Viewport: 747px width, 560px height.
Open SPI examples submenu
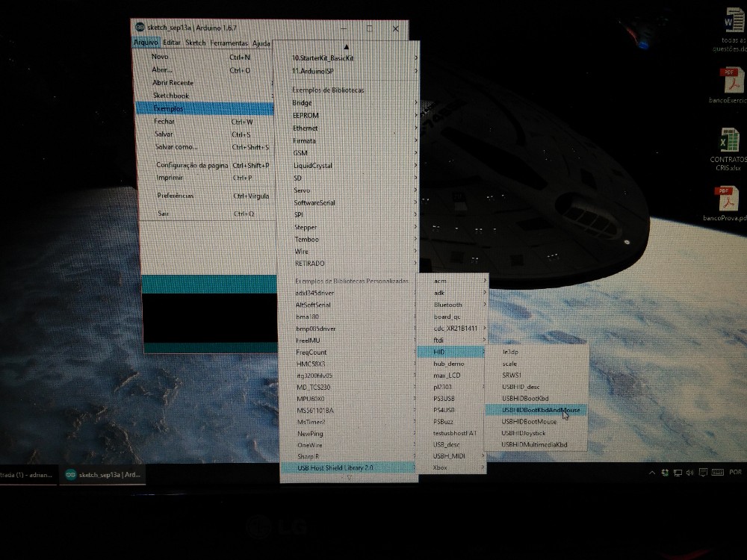pos(347,215)
